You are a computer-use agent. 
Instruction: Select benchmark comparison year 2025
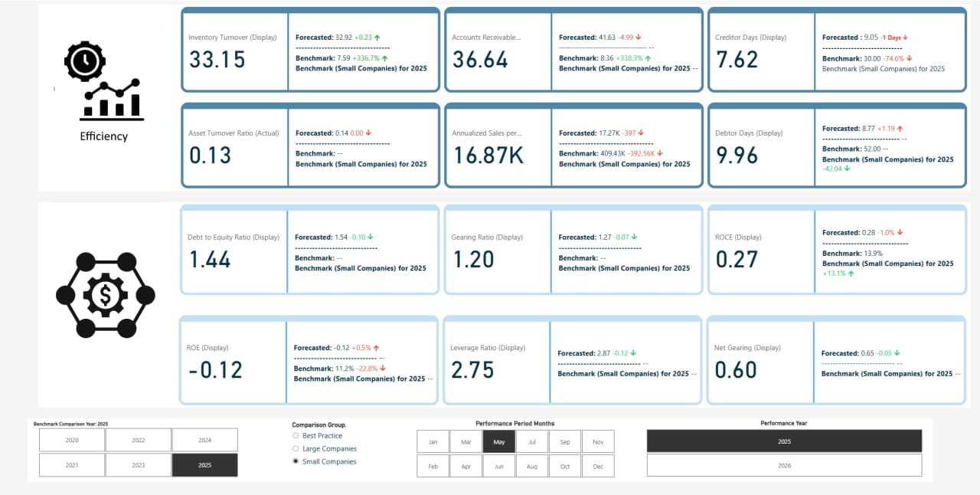click(x=204, y=465)
